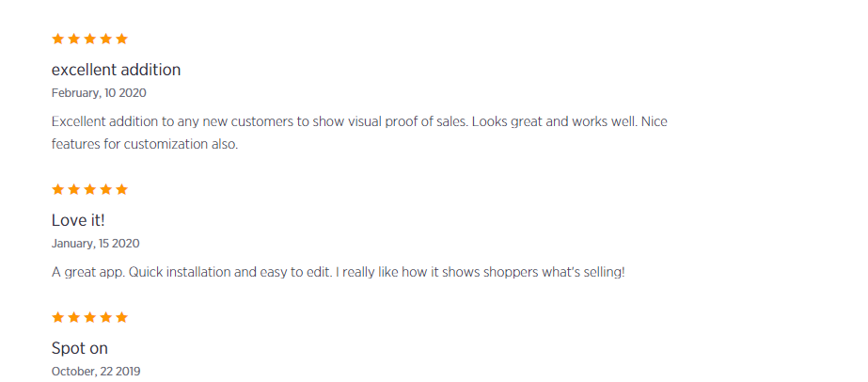Click the 'excellent addition' review title

pyautogui.click(x=116, y=70)
